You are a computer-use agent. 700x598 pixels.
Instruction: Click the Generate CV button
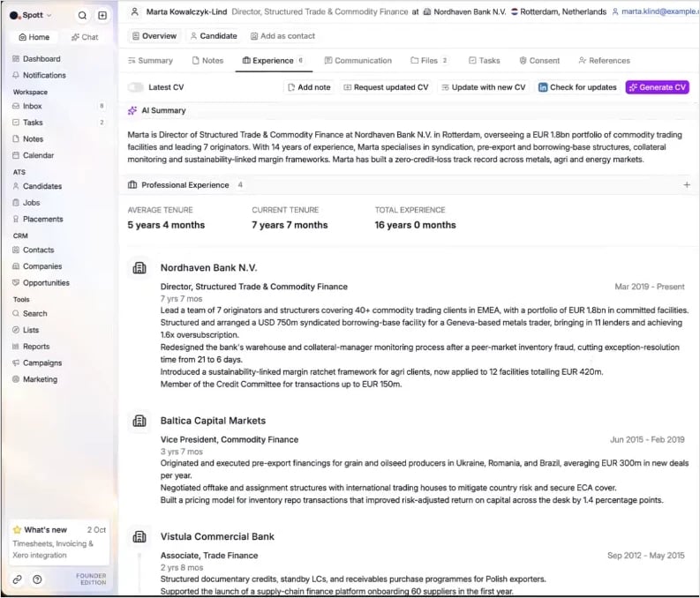657,87
